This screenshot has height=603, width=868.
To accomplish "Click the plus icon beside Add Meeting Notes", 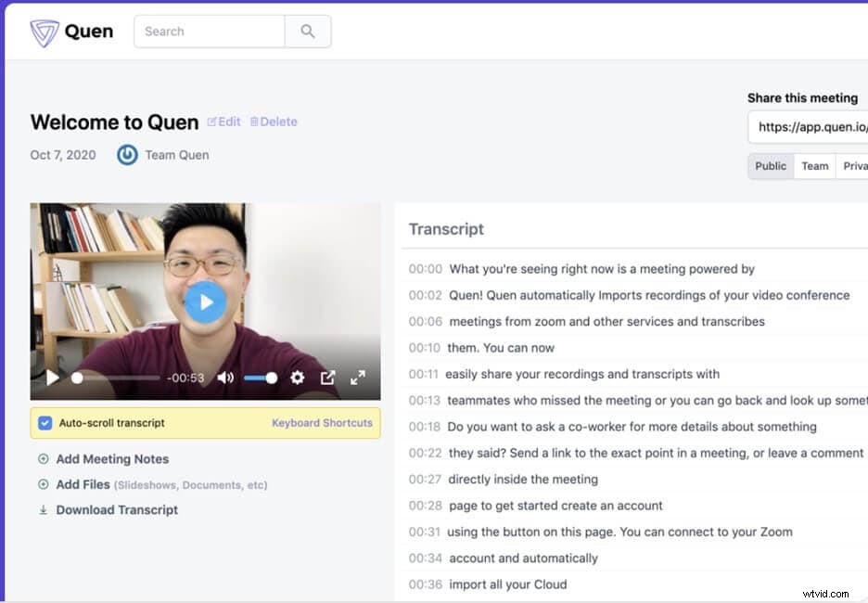I will 44,459.
